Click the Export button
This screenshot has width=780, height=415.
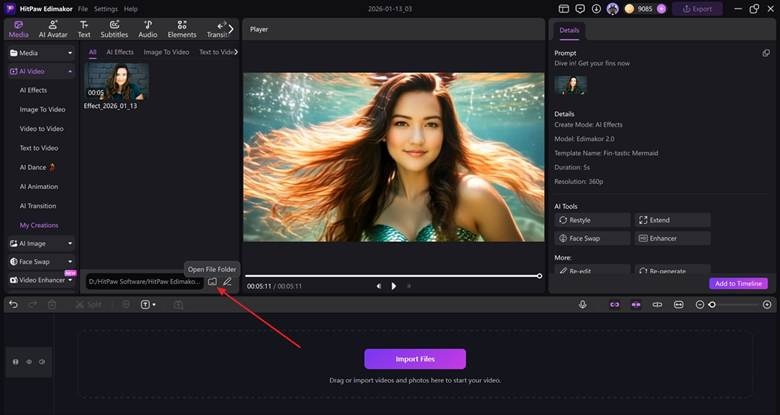click(697, 9)
